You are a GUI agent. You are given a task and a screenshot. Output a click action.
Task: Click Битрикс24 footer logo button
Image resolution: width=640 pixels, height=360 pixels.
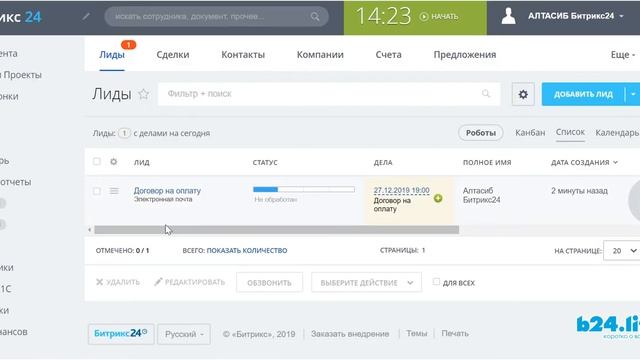click(x=121, y=334)
